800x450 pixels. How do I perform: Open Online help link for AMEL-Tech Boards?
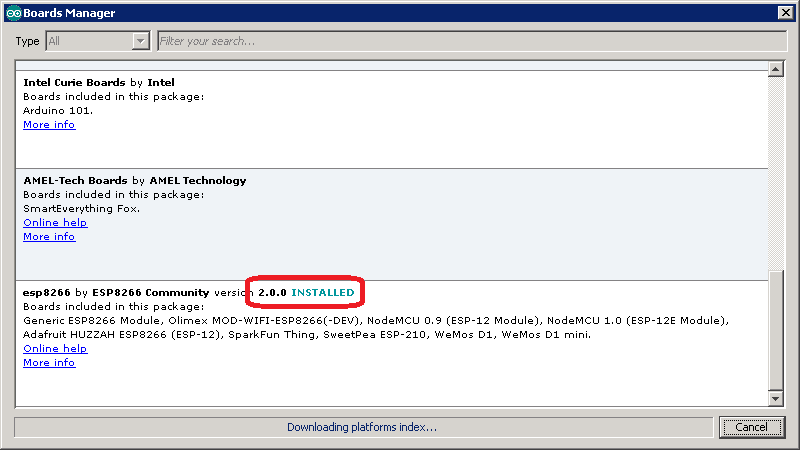click(x=55, y=222)
